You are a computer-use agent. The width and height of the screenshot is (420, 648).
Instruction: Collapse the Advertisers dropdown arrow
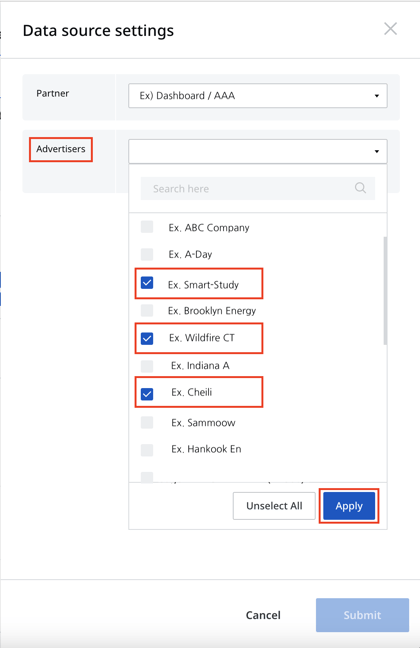(377, 151)
